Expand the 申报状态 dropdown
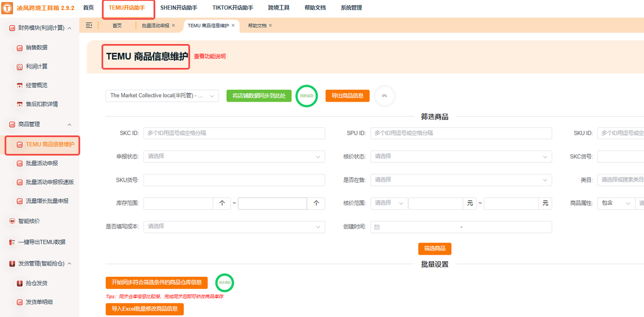 pos(234,156)
